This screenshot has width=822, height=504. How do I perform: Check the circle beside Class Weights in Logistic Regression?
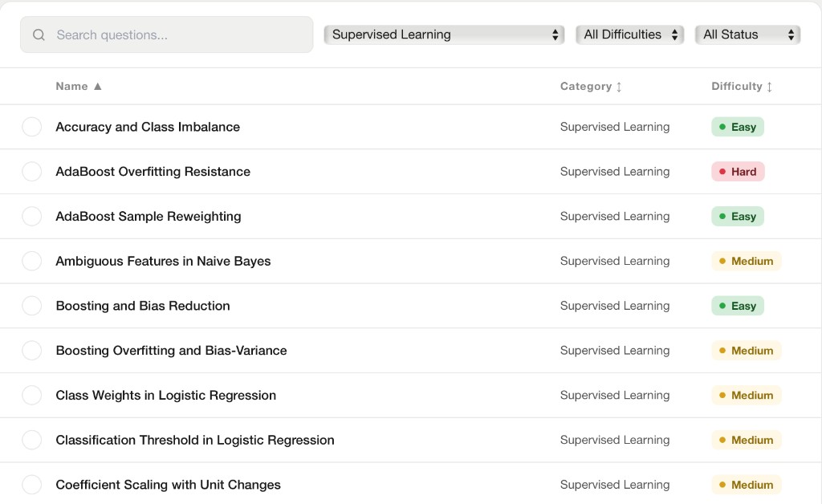[32, 395]
